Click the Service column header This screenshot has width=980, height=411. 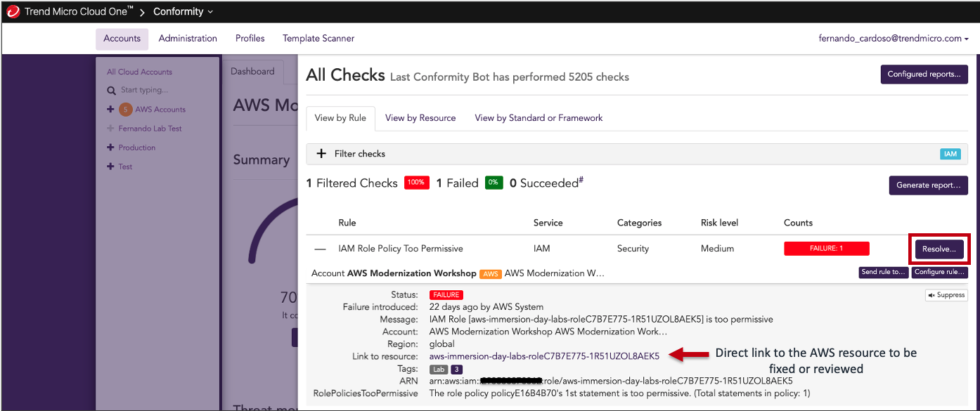[548, 223]
